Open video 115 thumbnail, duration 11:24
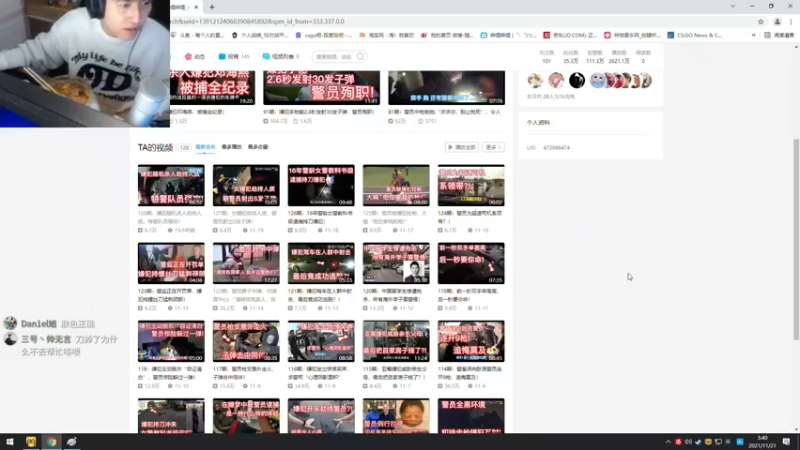Viewport: 800px width, 450px height. click(x=396, y=341)
